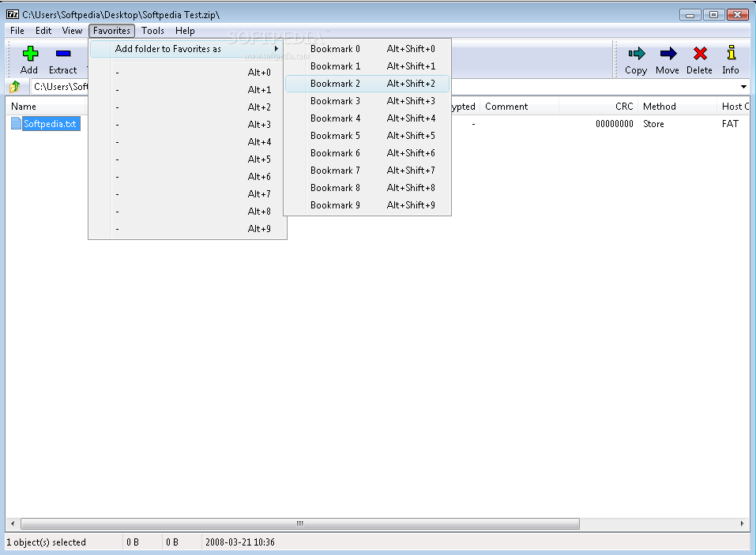This screenshot has width=756, height=555.
Task: Open the Tools menu
Action: (x=152, y=31)
